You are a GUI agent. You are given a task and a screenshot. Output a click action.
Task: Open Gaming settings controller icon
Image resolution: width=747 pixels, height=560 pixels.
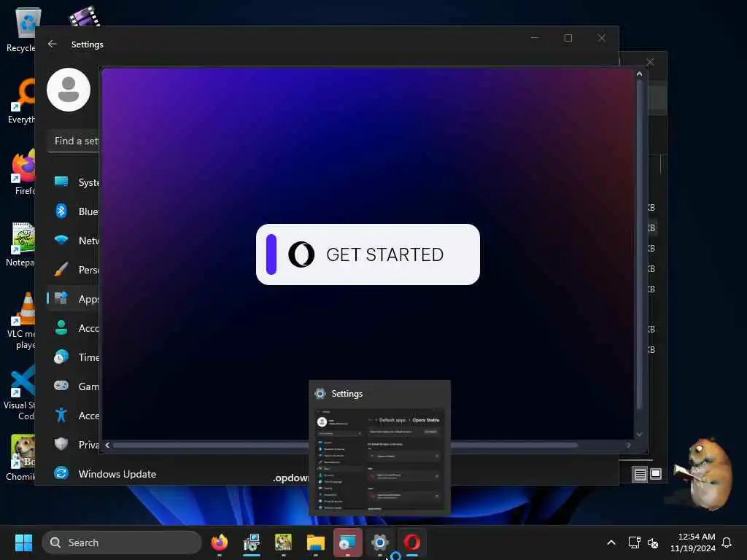pyautogui.click(x=61, y=385)
